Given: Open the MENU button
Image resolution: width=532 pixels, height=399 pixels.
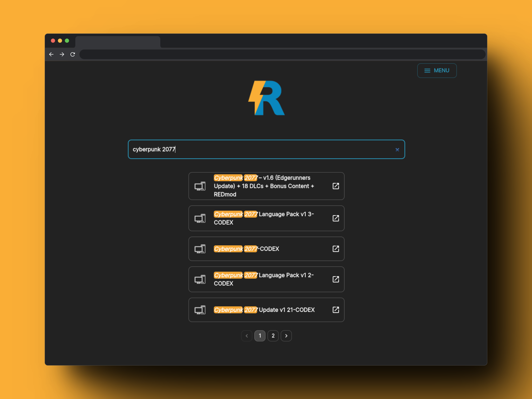Looking at the screenshot, I should click(x=437, y=71).
